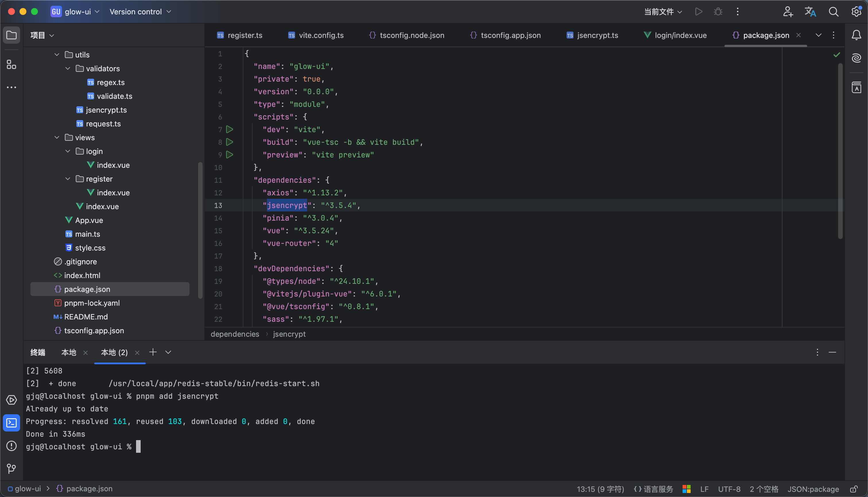Click the Search Everywhere magnifier icon
Viewport: 868px width, 497px height.
834,11
